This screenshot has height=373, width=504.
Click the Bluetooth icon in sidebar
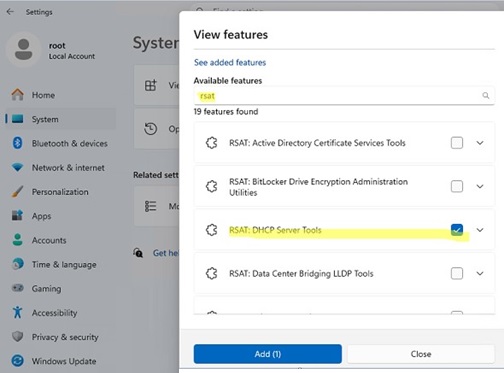pyautogui.click(x=17, y=143)
